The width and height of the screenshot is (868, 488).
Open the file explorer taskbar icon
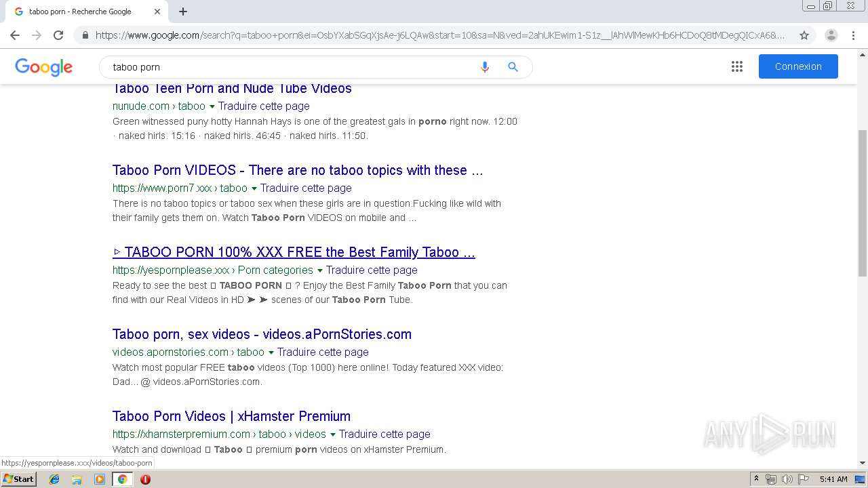pyautogui.click(x=77, y=479)
